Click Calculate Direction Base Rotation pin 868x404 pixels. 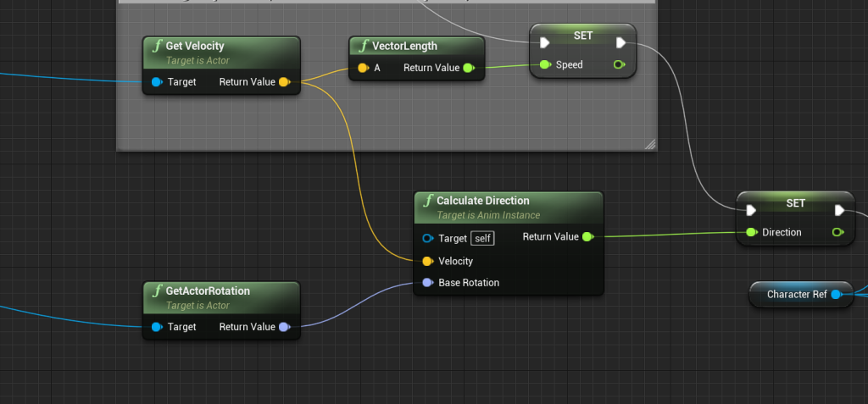pos(427,282)
